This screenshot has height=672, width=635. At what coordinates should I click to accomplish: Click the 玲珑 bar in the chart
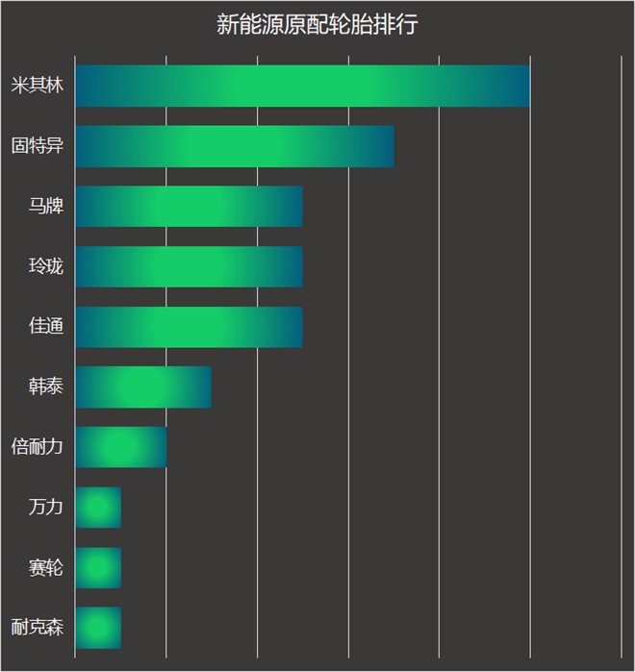pos(189,266)
